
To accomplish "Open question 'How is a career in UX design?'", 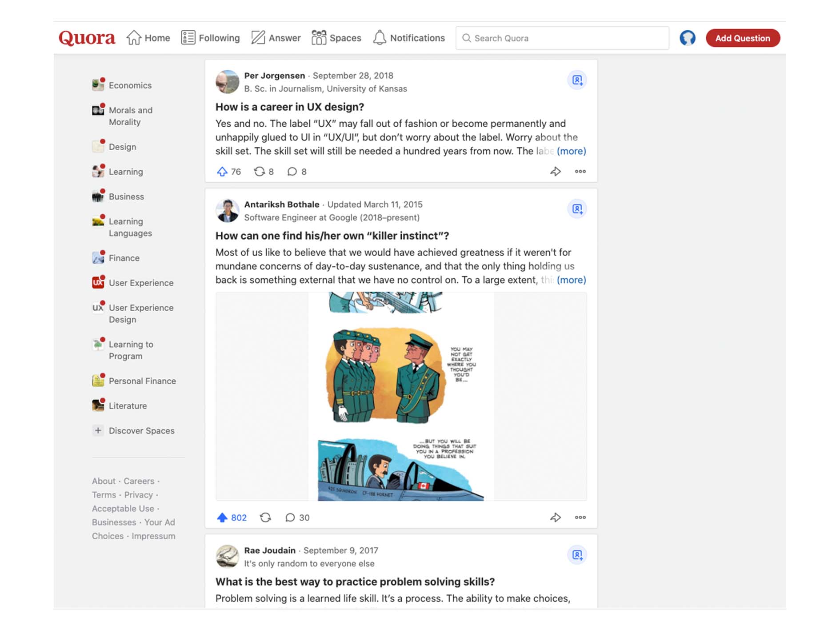I will (289, 107).
